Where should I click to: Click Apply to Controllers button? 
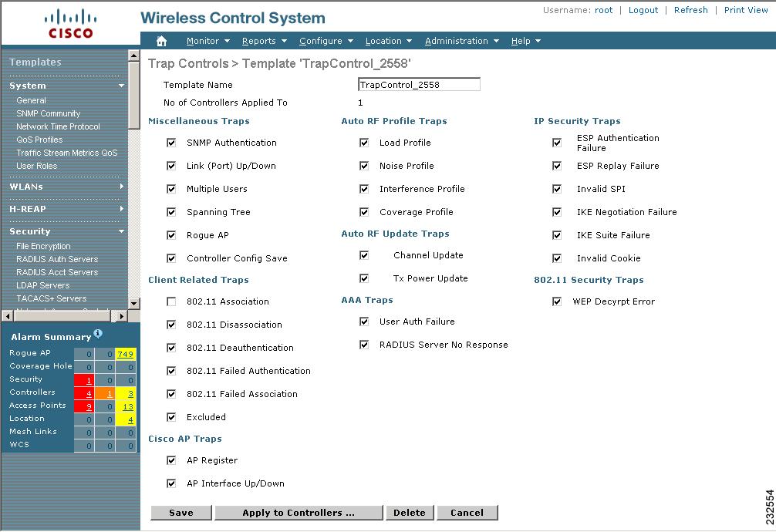[299, 513]
